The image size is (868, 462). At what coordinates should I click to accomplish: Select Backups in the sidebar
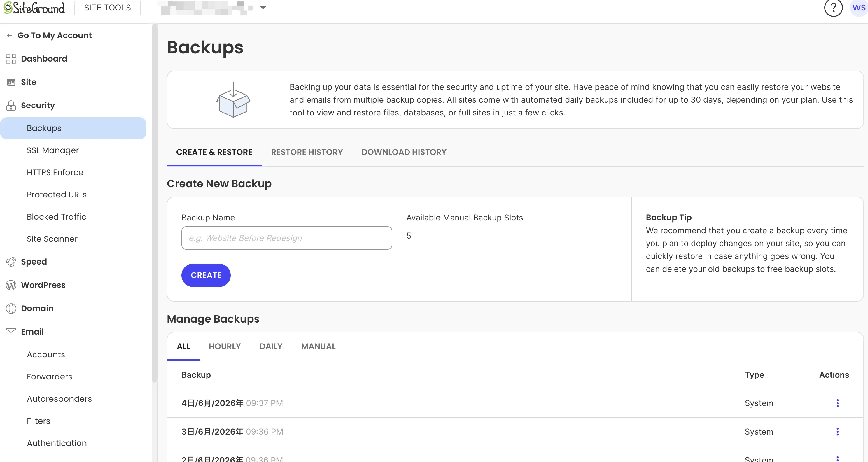[x=73, y=128]
